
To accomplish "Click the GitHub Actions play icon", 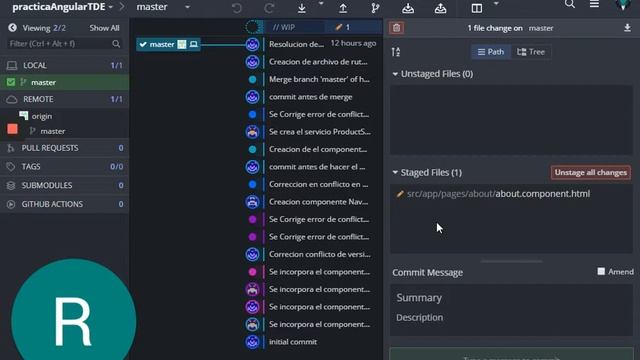I will click(11, 204).
